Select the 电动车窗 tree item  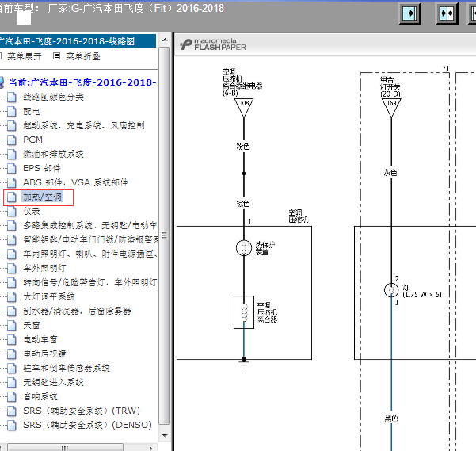tap(40, 339)
